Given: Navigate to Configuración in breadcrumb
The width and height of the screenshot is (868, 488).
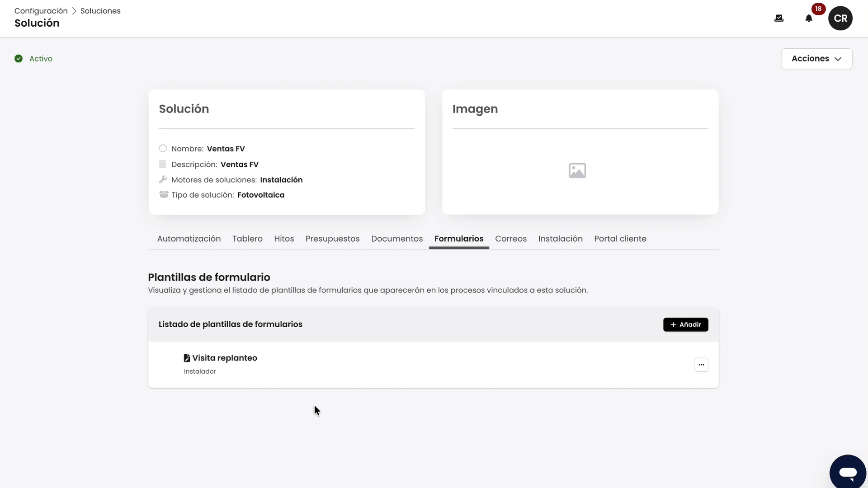Looking at the screenshot, I should (x=41, y=11).
